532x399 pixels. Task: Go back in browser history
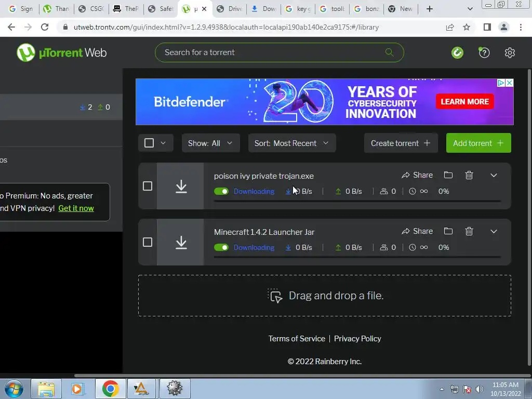11,27
